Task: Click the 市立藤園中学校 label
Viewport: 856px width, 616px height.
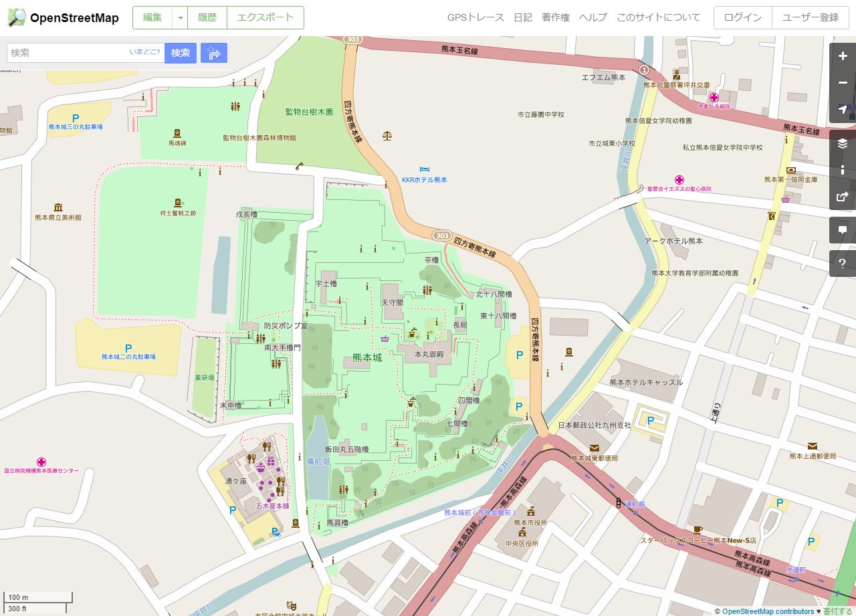Action: click(540, 114)
